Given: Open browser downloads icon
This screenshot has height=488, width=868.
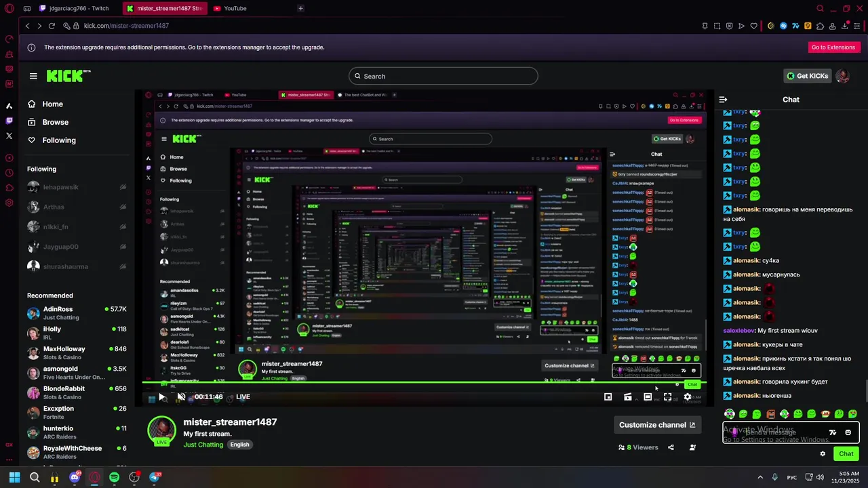Looking at the screenshot, I should 846,26.
